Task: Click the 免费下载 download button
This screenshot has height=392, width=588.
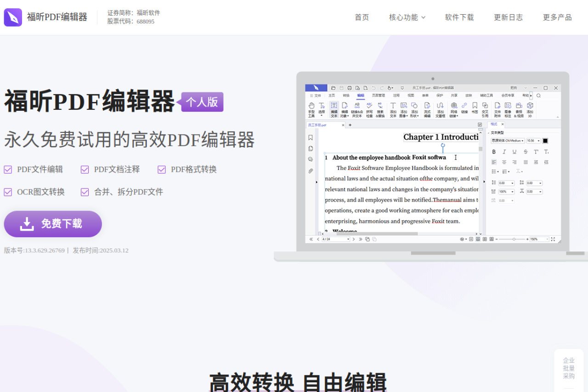Action: (53, 224)
